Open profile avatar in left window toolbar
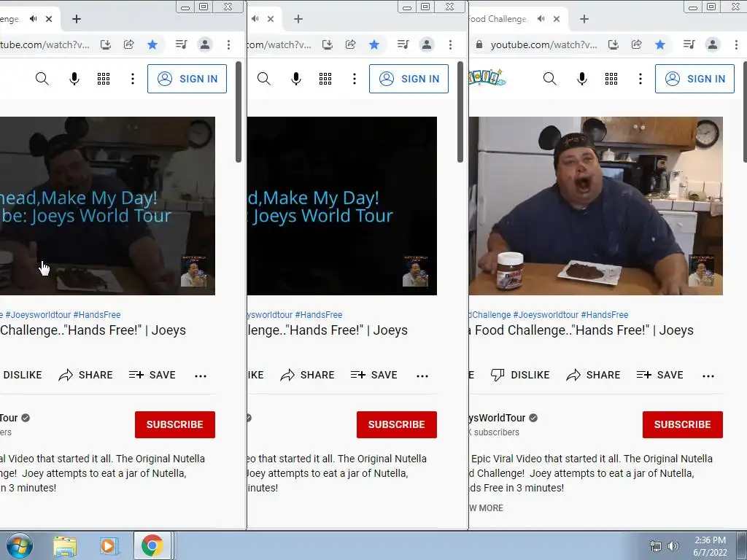This screenshot has width=747, height=560. click(205, 44)
